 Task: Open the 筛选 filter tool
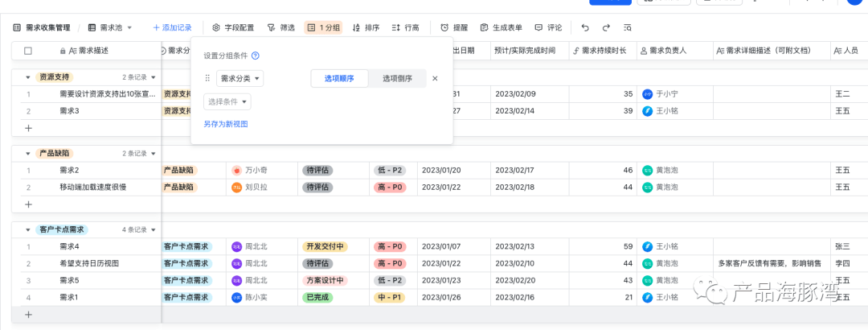pos(280,27)
